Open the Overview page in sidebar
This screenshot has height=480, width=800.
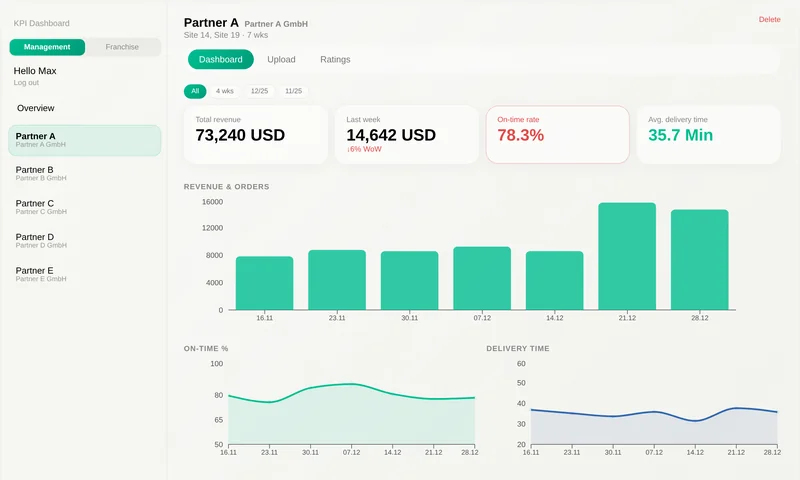click(x=36, y=108)
